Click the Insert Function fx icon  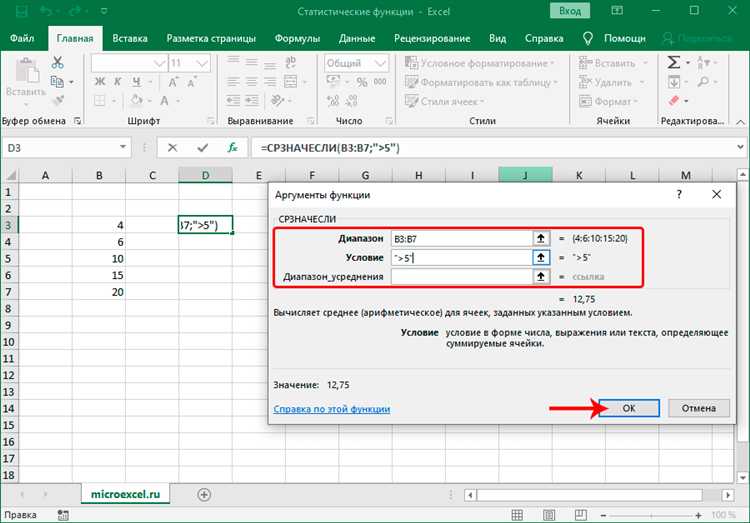232,148
